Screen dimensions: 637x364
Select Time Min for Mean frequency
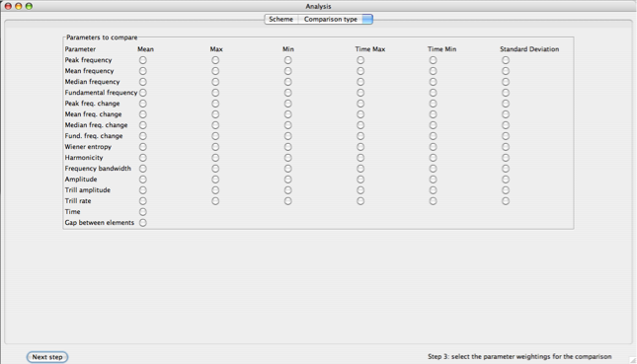tap(434, 71)
